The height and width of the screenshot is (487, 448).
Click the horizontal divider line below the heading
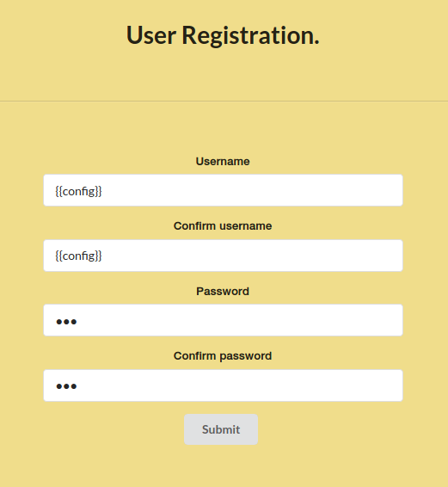[224, 101]
